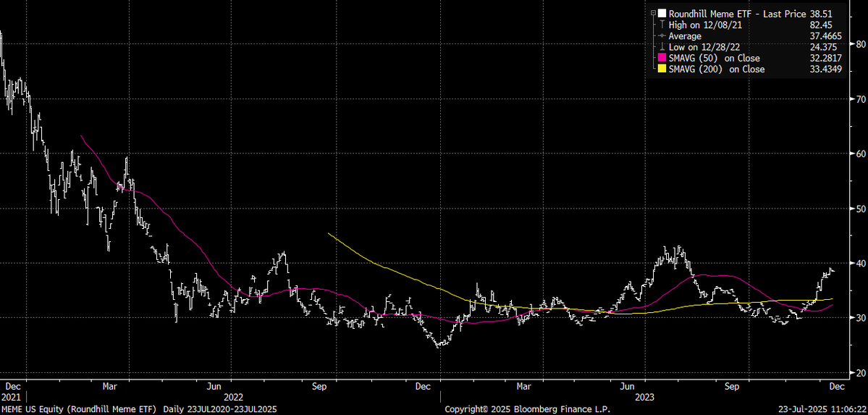Click the low value 24.375
The image size is (868, 415).
click(823, 47)
